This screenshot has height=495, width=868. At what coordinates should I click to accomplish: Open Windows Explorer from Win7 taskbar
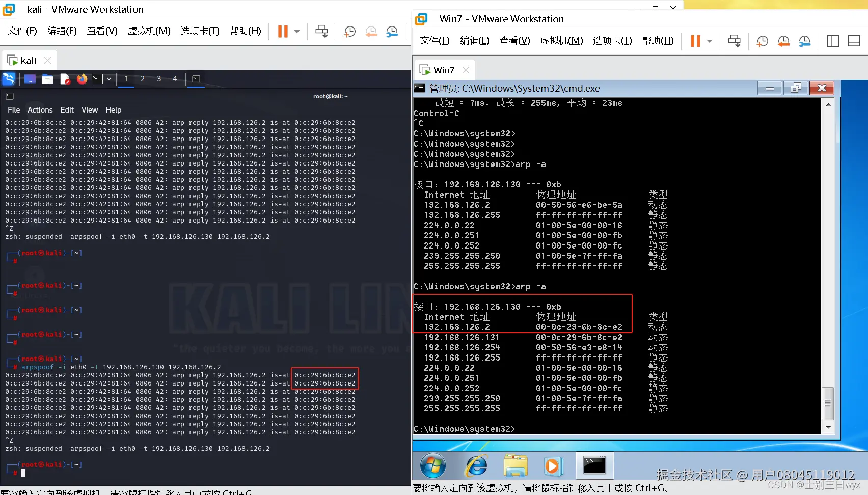[x=515, y=466]
